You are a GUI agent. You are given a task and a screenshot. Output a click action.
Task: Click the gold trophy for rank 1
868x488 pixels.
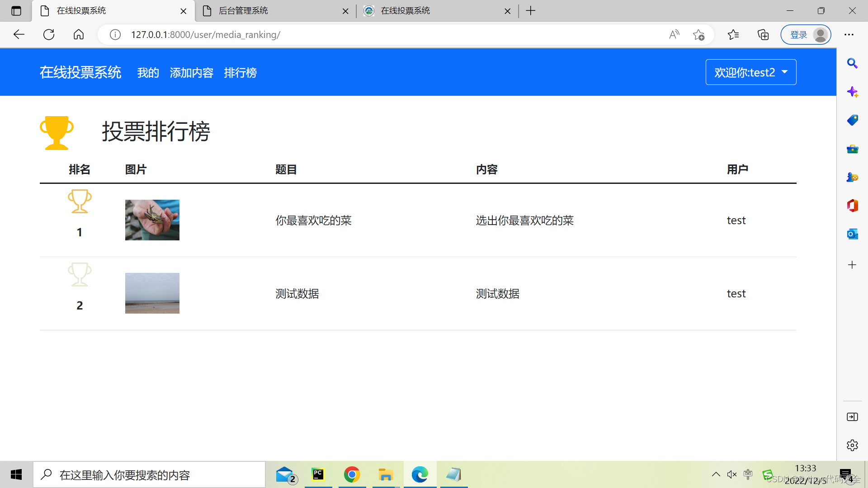(80, 201)
